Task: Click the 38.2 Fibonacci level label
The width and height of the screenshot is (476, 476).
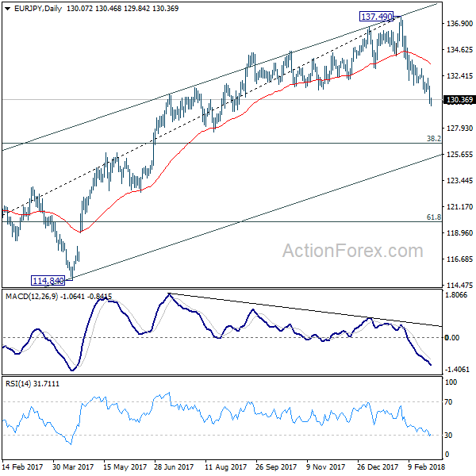Action: pyautogui.click(x=433, y=138)
